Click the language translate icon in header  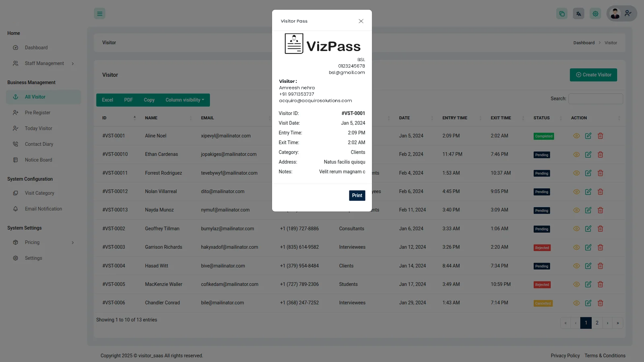click(578, 14)
